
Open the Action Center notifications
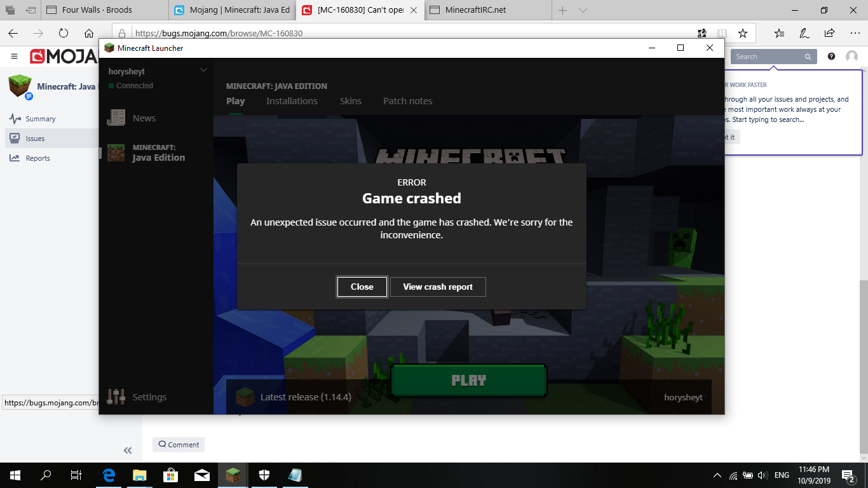(x=849, y=475)
